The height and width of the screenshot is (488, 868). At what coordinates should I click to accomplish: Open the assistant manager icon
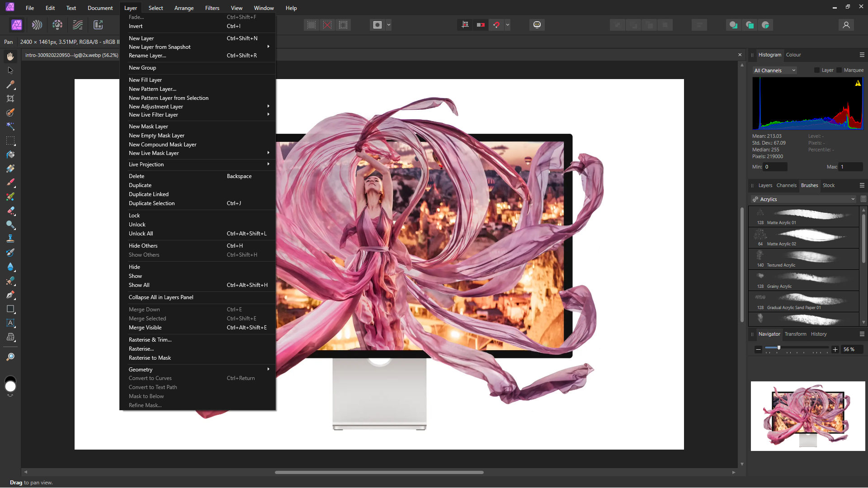[x=537, y=25]
